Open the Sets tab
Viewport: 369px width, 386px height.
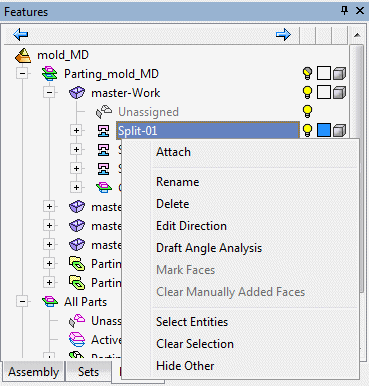coord(88,372)
